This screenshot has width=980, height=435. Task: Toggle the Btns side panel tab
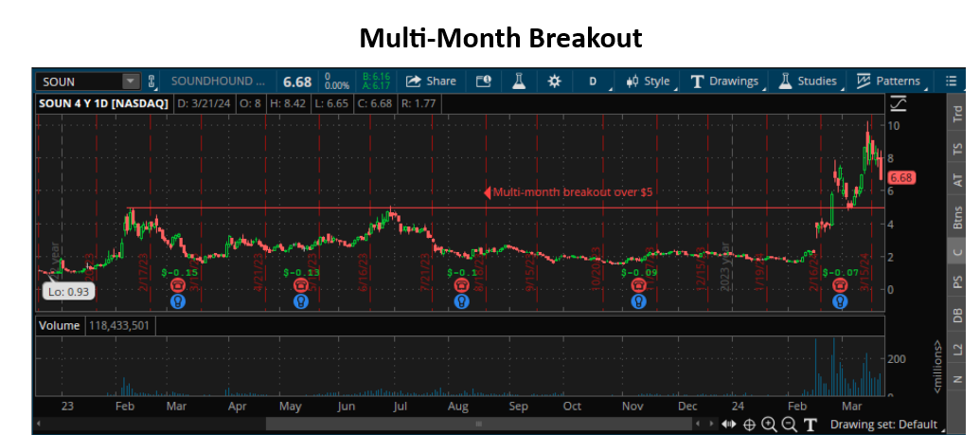point(957,218)
